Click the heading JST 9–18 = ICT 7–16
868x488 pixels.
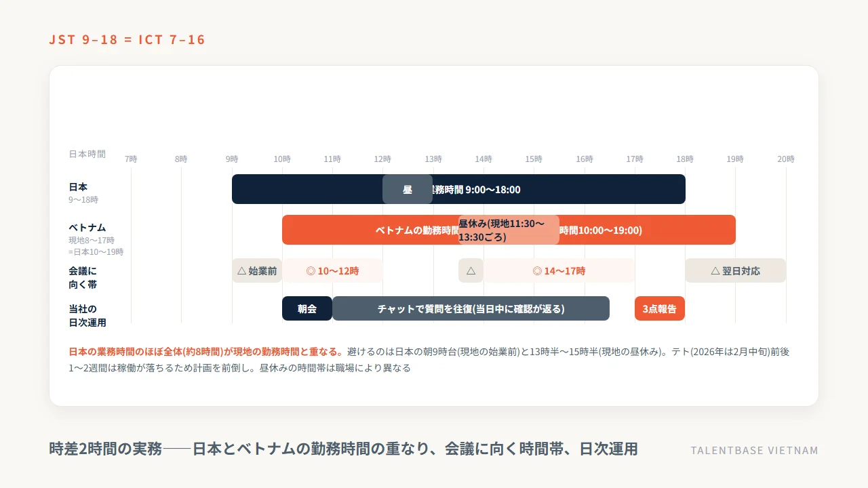click(127, 39)
